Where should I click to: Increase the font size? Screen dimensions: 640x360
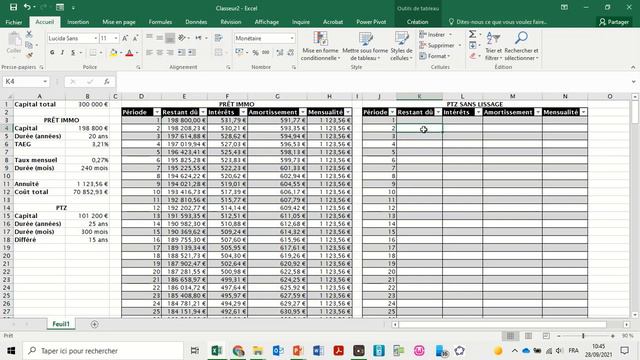[125, 38]
